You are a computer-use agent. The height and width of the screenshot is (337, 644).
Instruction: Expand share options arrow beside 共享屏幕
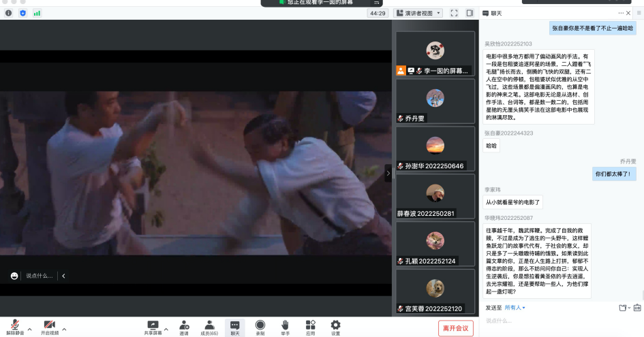pyautogui.click(x=166, y=330)
